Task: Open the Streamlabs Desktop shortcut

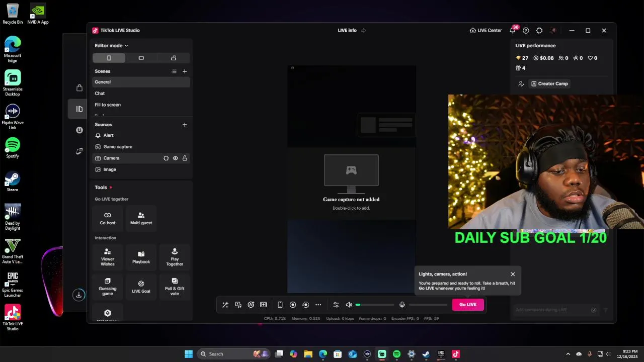Action: tap(13, 83)
